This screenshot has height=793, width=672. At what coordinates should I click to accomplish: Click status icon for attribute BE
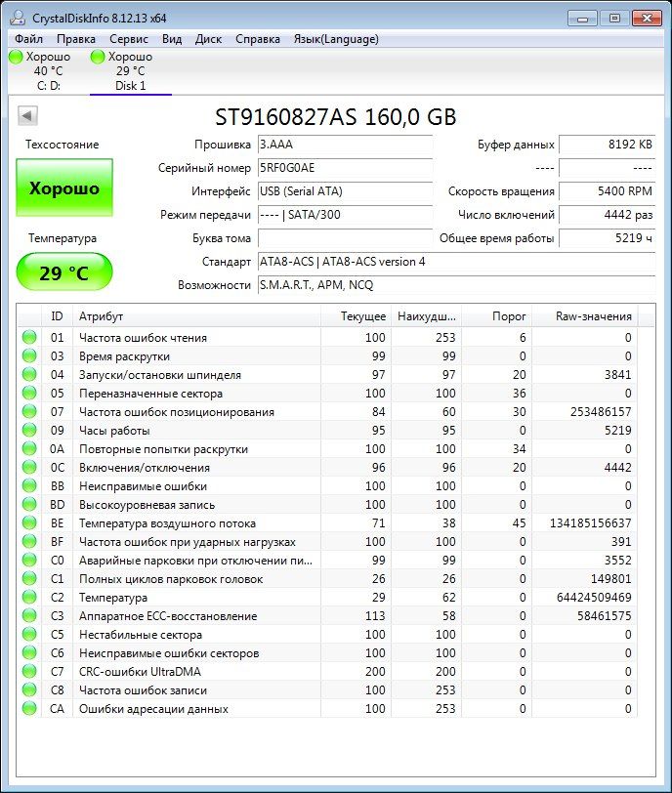(30, 522)
